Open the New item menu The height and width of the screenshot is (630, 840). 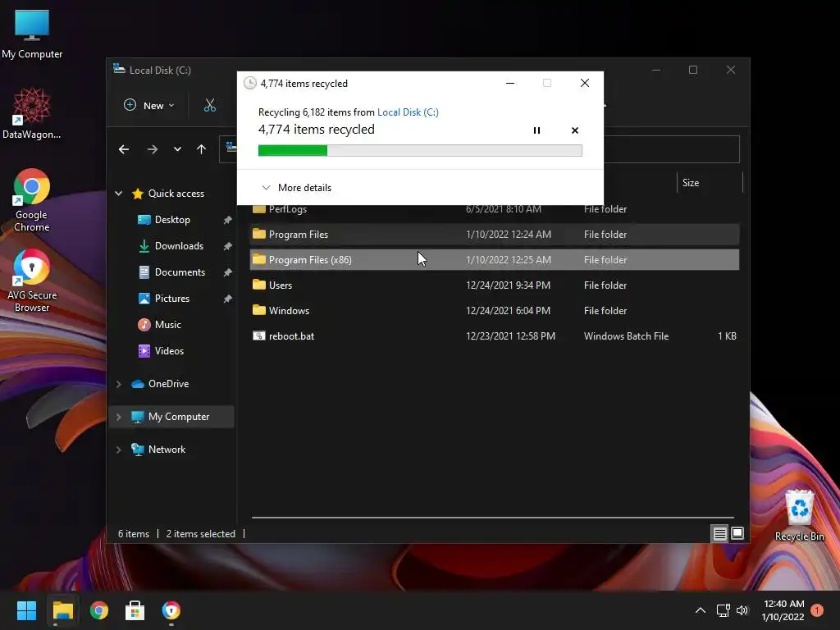[149, 106]
